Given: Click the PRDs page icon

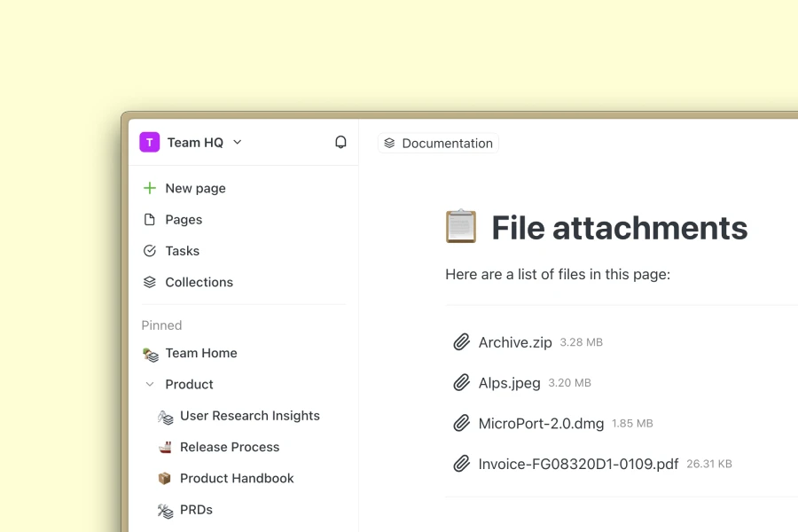Looking at the screenshot, I should click(x=164, y=510).
